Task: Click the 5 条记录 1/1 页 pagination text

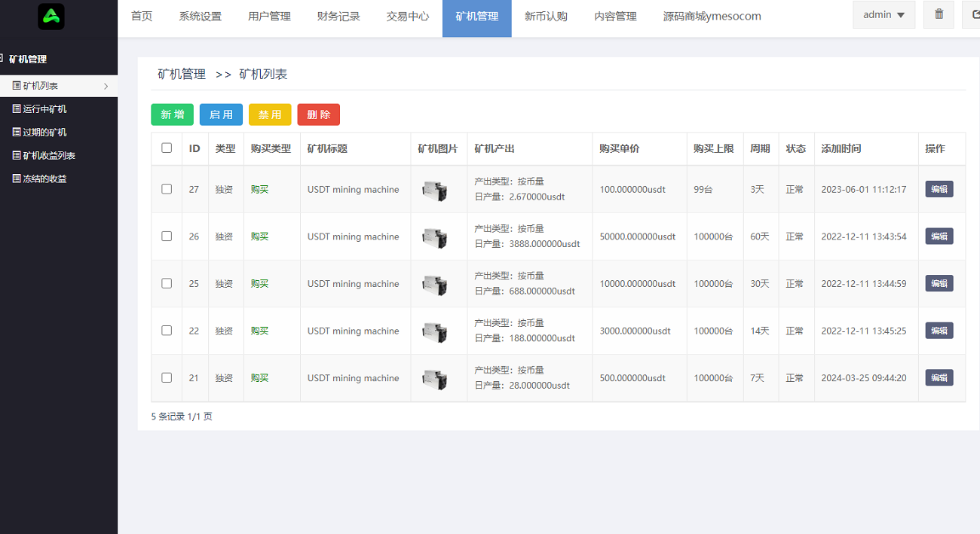Action: [x=182, y=417]
